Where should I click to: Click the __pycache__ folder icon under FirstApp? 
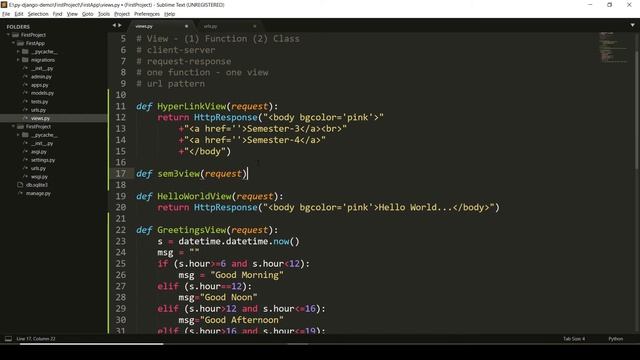25,52
